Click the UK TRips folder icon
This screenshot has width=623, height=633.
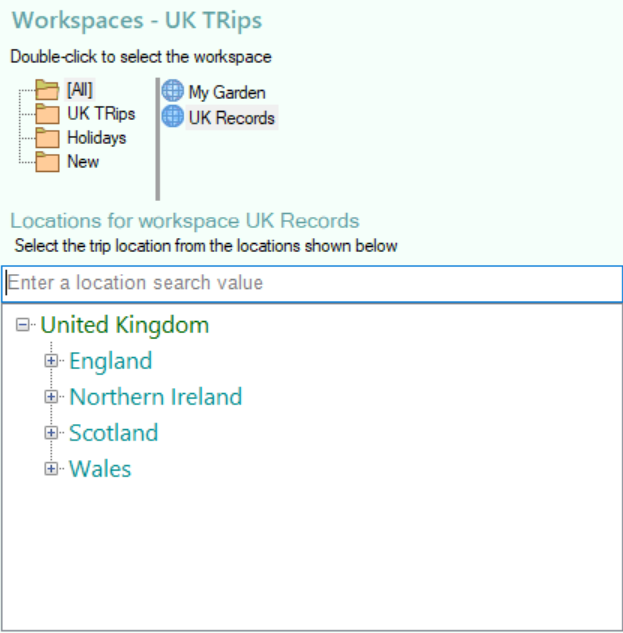point(47,114)
